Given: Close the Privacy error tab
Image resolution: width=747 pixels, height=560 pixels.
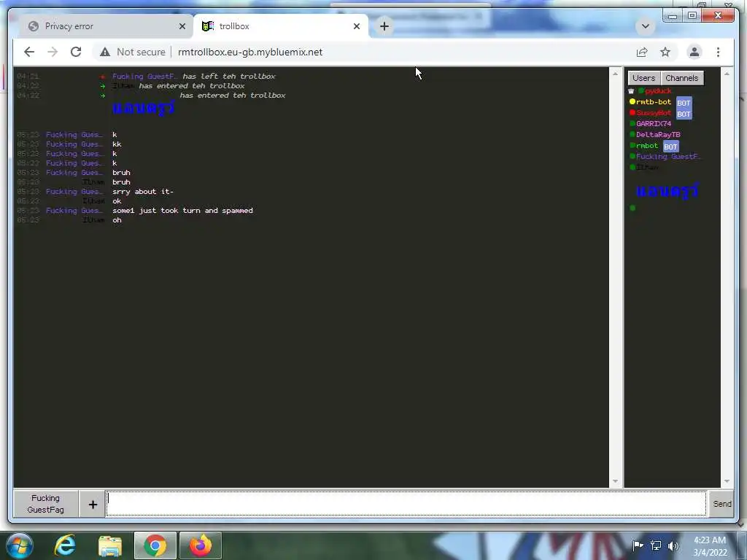Looking at the screenshot, I should [182, 26].
